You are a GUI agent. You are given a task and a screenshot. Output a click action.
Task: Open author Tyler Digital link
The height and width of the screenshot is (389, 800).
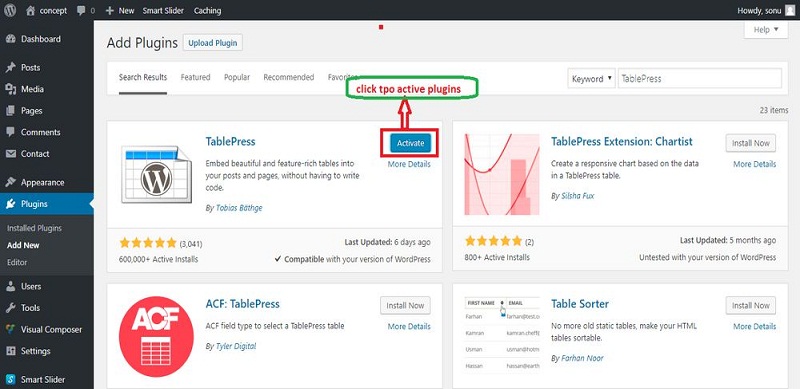tap(236, 346)
